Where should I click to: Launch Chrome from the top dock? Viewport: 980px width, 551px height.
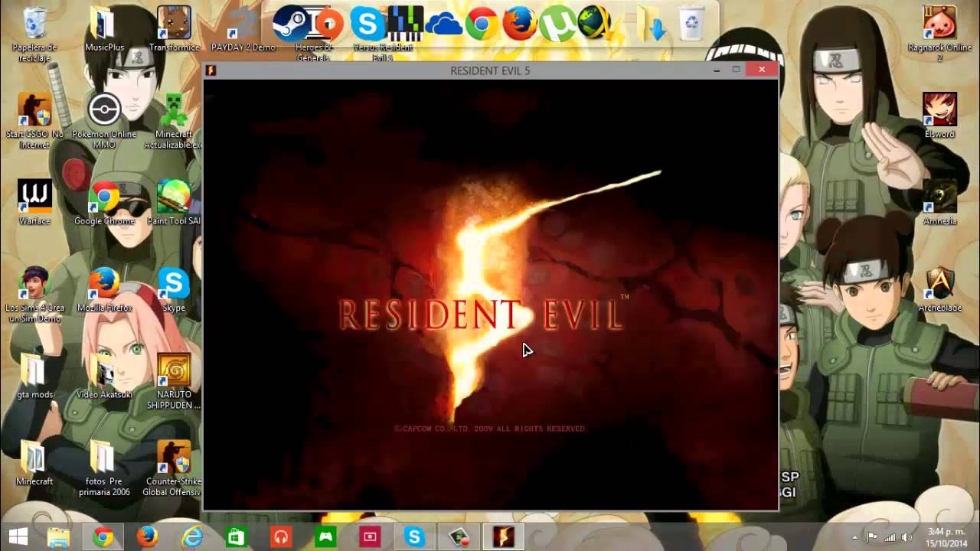pos(482,24)
